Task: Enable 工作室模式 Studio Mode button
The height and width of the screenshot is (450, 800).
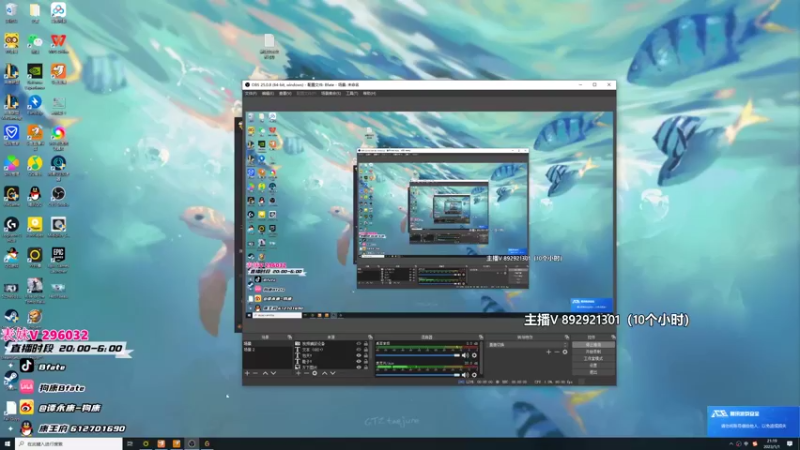Action: [593, 358]
